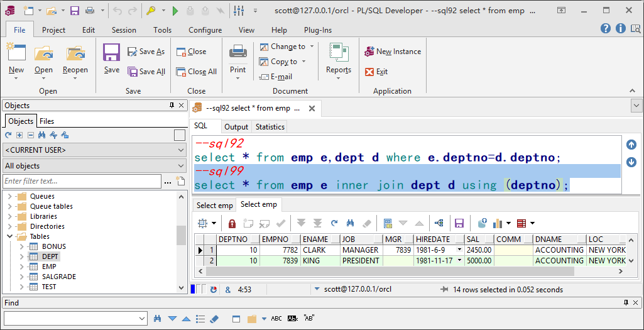
Task: Open the Session ribbon tab
Action: [124, 30]
